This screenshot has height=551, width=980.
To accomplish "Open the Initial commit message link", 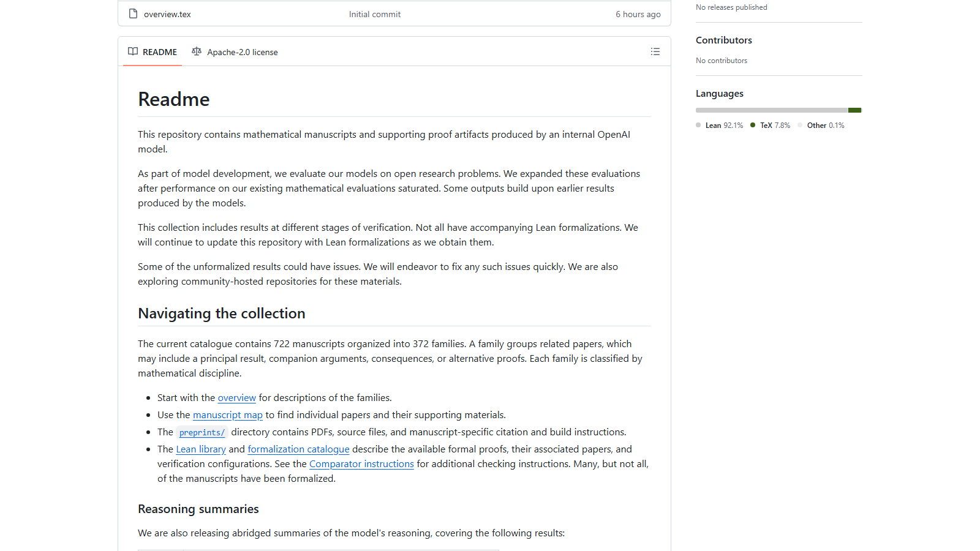I will click(x=375, y=14).
